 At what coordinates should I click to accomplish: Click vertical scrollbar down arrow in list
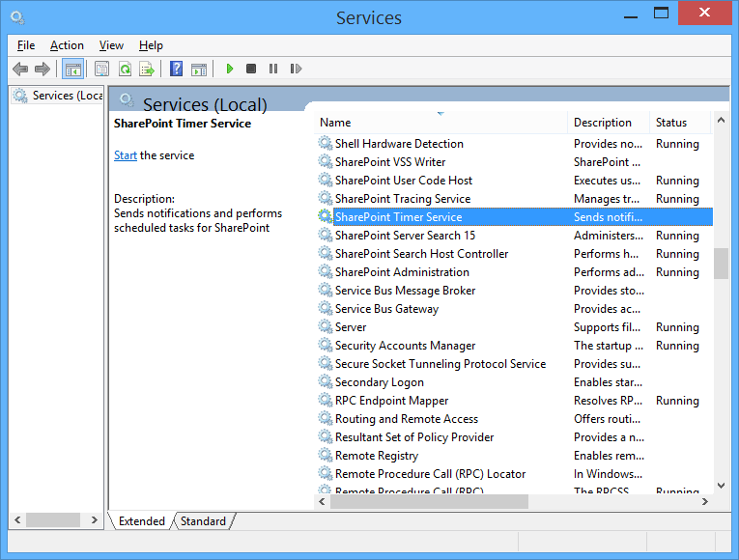pyautogui.click(x=721, y=485)
